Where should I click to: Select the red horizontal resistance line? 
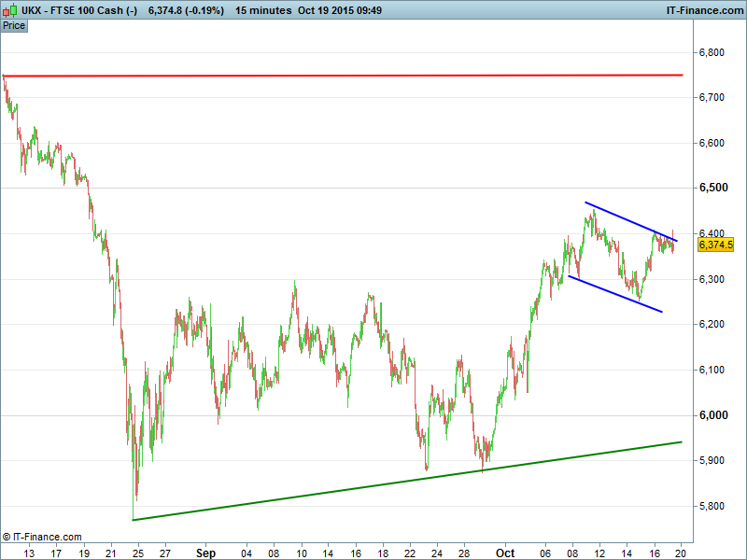pos(373,75)
